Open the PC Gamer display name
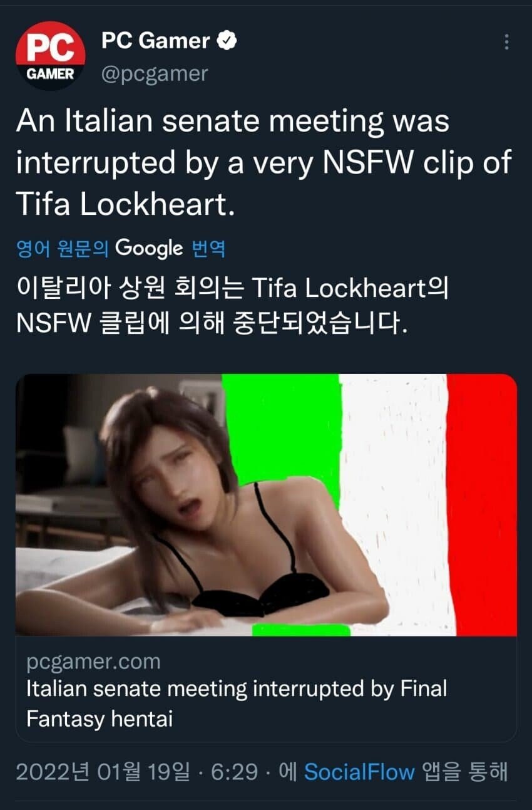Screen dimensions: 532x810 click(155, 41)
